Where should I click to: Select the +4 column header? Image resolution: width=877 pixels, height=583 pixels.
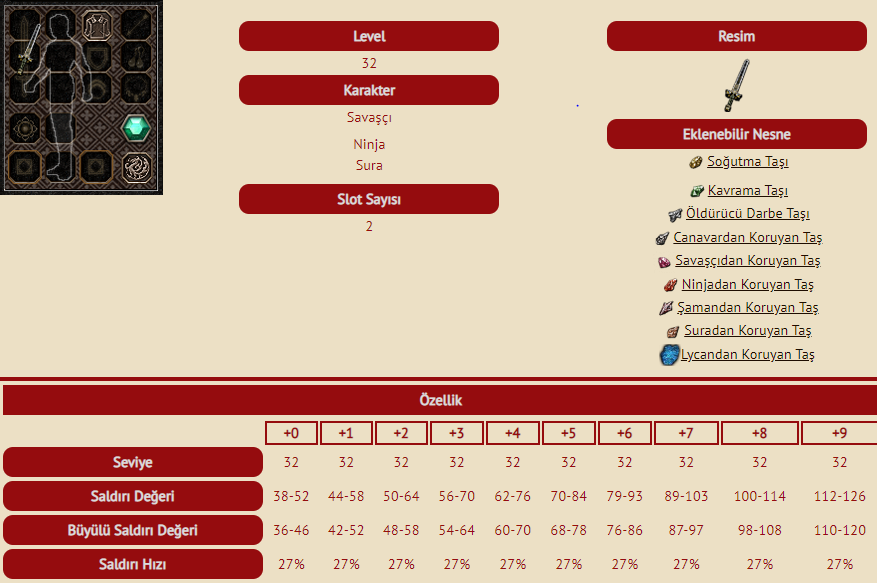[x=512, y=433]
